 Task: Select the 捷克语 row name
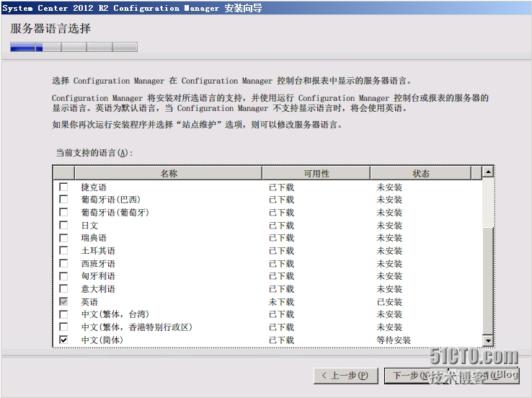(x=94, y=187)
